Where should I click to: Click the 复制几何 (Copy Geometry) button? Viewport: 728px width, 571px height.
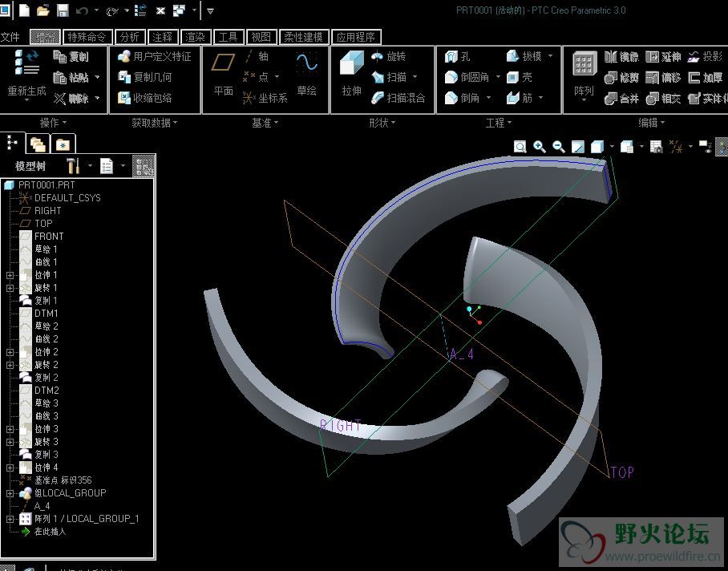point(145,77)
